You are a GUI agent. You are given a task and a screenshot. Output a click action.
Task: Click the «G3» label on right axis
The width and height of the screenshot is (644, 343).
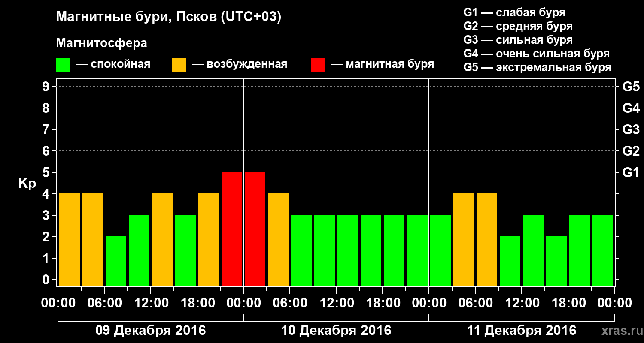(631, 129)
